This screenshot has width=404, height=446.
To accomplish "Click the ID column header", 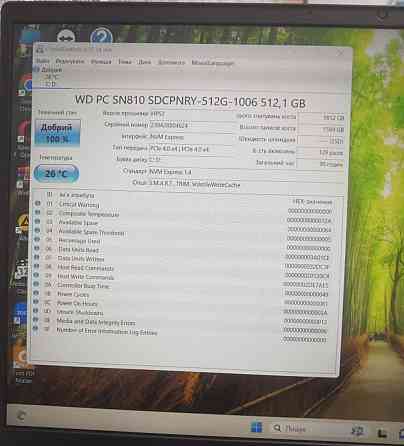I will pos(50,194).
